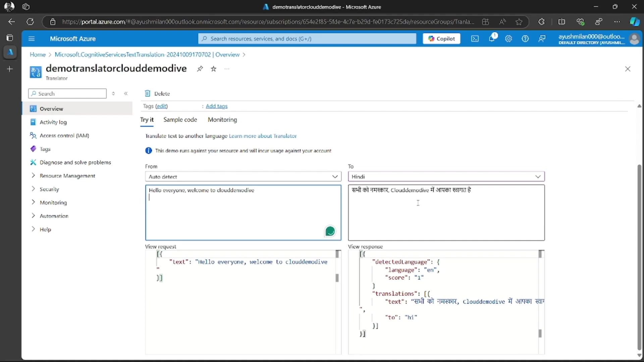This screenshot has width=644, height=362.
Task: Collapse the left navigation menu
Action: [x=126, y=94]
